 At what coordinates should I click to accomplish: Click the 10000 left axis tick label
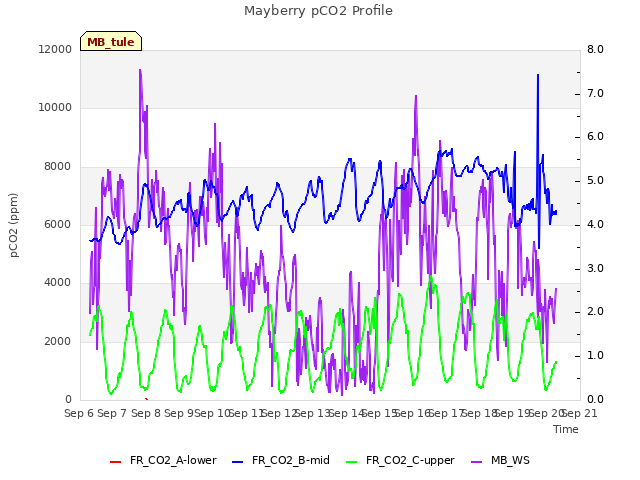pyautogui.click(x=55, y=108)
